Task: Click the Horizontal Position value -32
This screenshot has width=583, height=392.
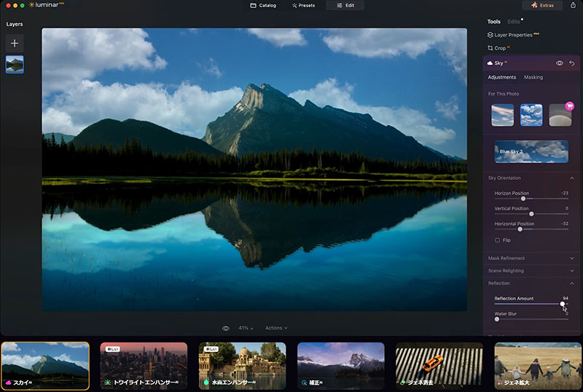Action: tap(564, 224)
